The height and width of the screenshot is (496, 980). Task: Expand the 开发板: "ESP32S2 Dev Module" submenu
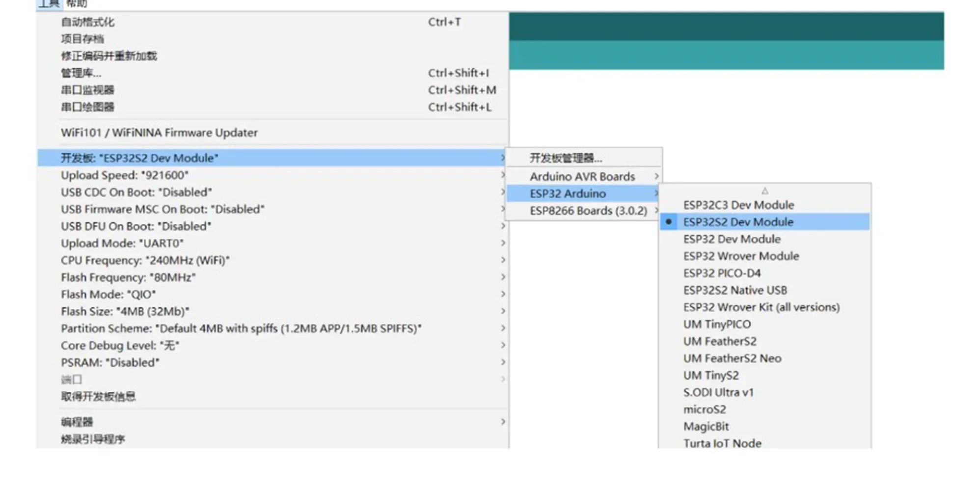click(272, 158)
